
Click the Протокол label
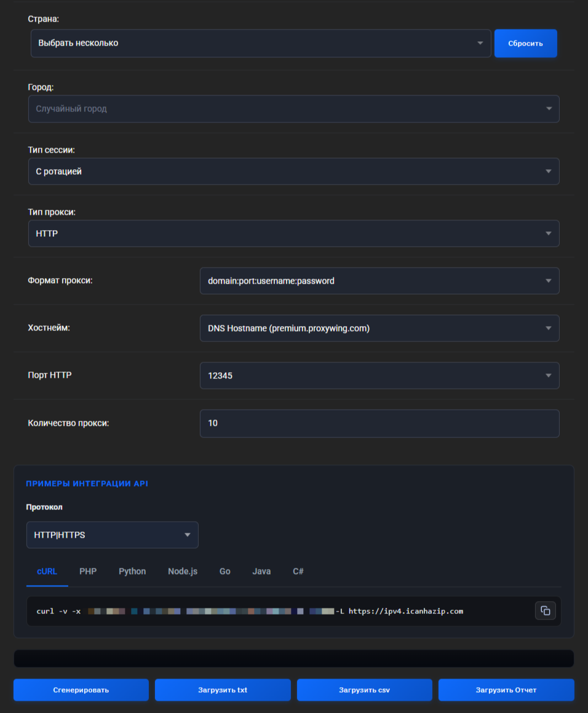[x=44, y=507]
